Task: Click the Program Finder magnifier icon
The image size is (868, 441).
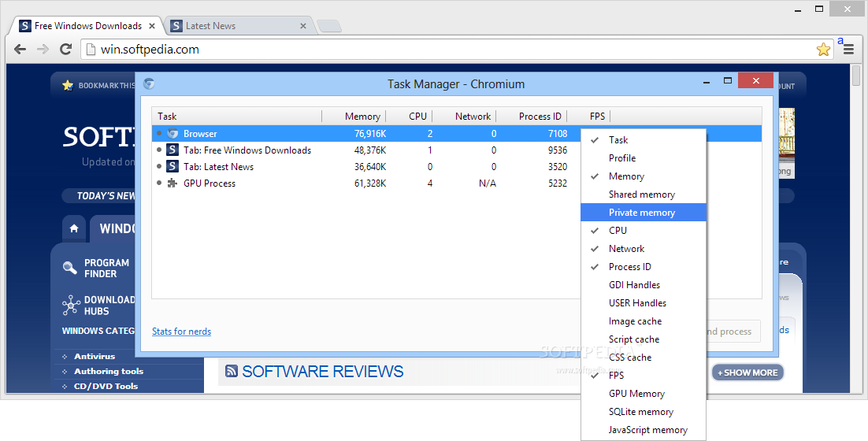Action: [70, 268]
